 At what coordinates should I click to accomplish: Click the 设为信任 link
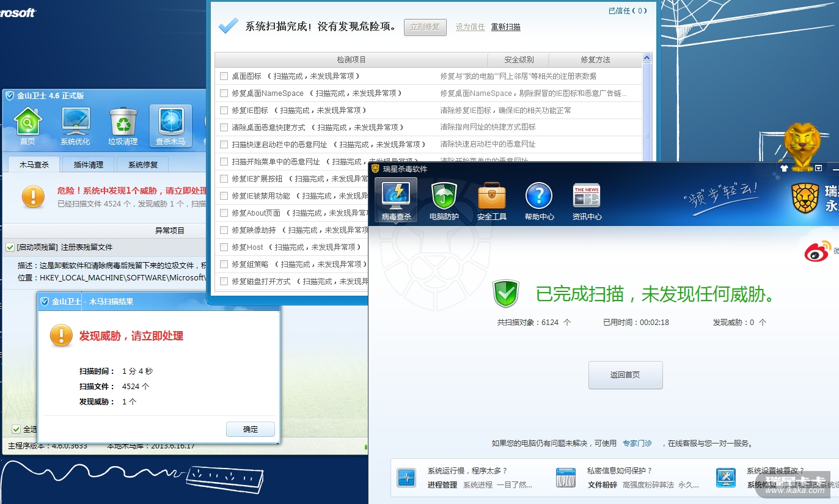(x=471, y=27)
